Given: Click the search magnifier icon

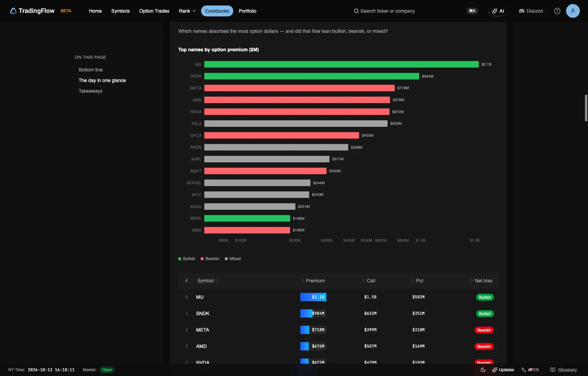Looking at the screenshot, I should tap(356, 11).
